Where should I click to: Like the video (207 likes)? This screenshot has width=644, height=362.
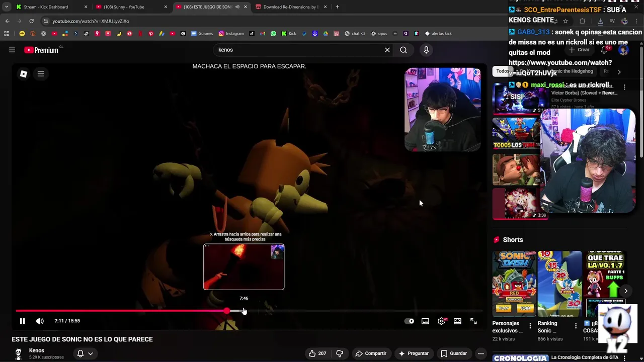tap(317, 353)
